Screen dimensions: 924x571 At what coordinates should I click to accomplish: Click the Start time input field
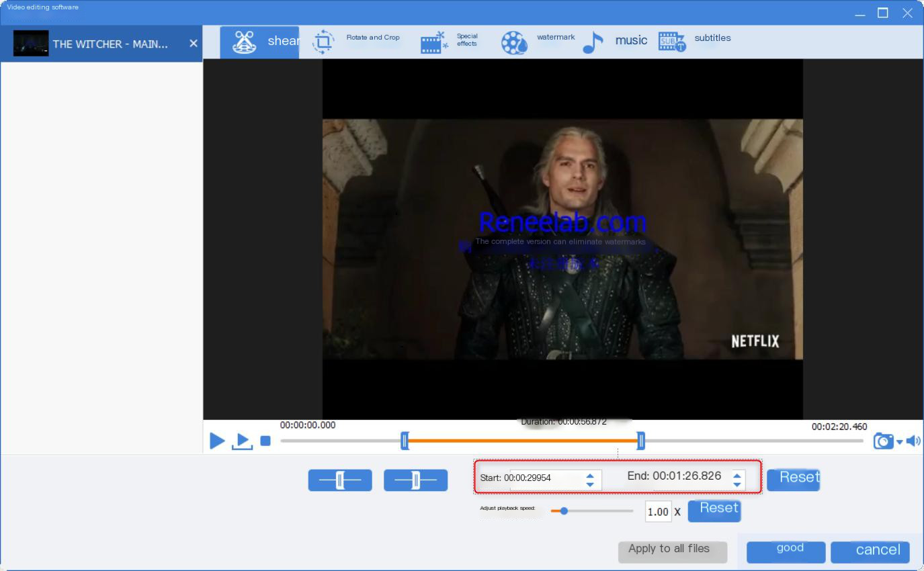(x=543, y=478)
